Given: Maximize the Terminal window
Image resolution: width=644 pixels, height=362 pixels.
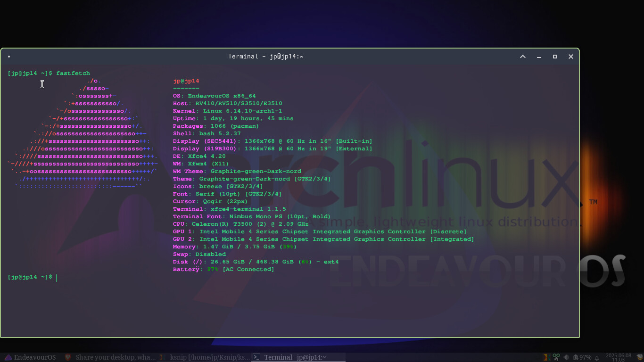Looking at the screenshot, I should tap(555, 57).
